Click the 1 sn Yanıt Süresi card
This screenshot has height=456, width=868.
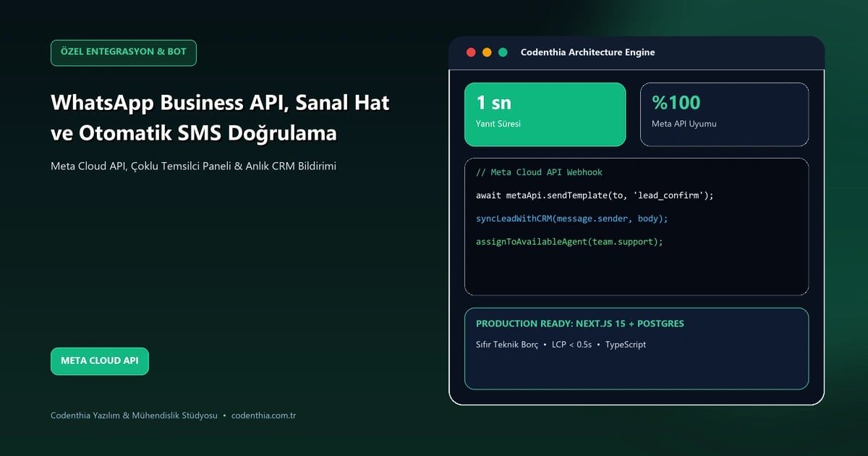coord(545,114)
